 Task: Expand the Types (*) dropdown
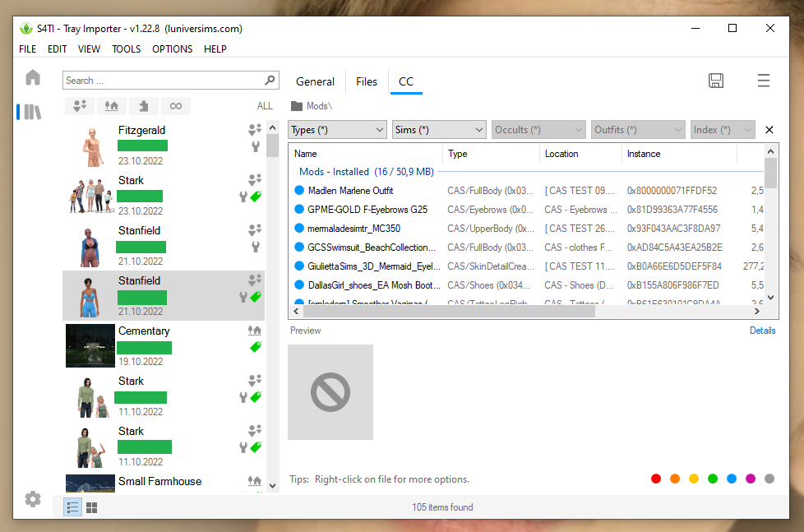(337, 130)
